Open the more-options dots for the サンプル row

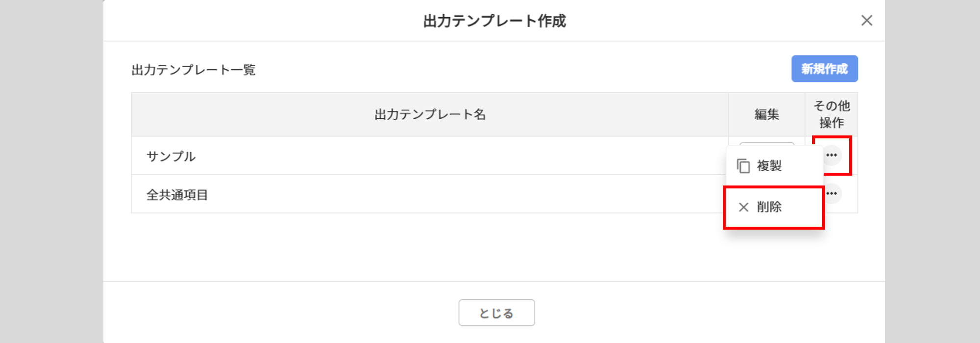point(832,155)
